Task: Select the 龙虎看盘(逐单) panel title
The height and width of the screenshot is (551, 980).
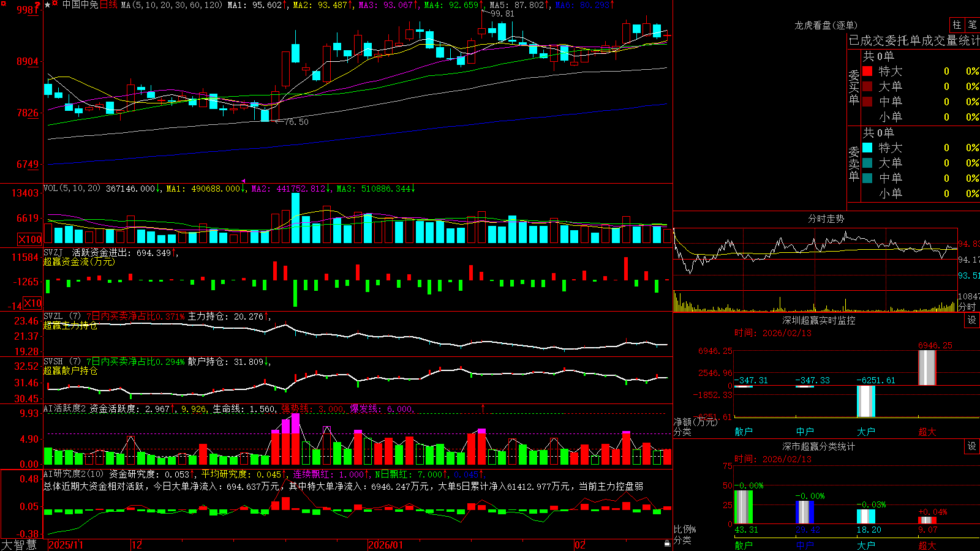Action: pyautogui.click(x=826, y=26)
